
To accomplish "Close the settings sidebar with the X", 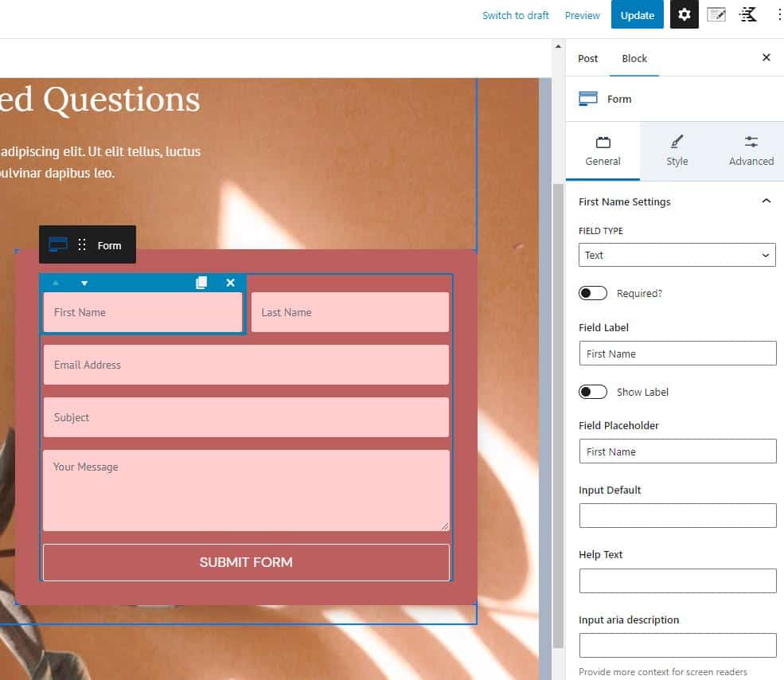I will click(x=766, y=57).
